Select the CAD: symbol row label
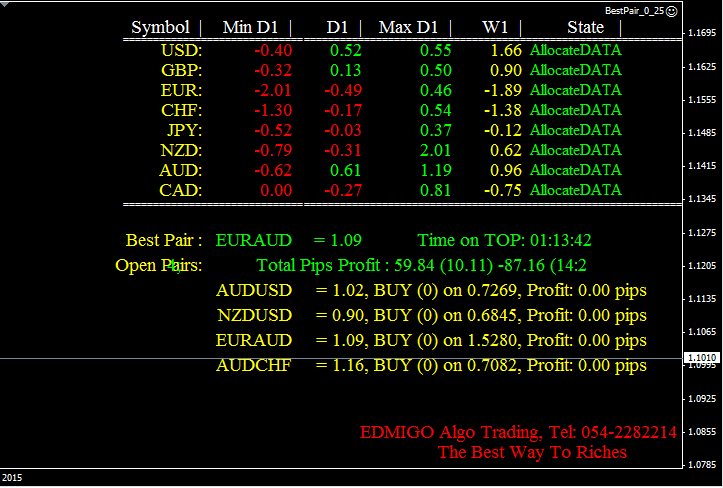723x488 pixels. pos(181,190)
